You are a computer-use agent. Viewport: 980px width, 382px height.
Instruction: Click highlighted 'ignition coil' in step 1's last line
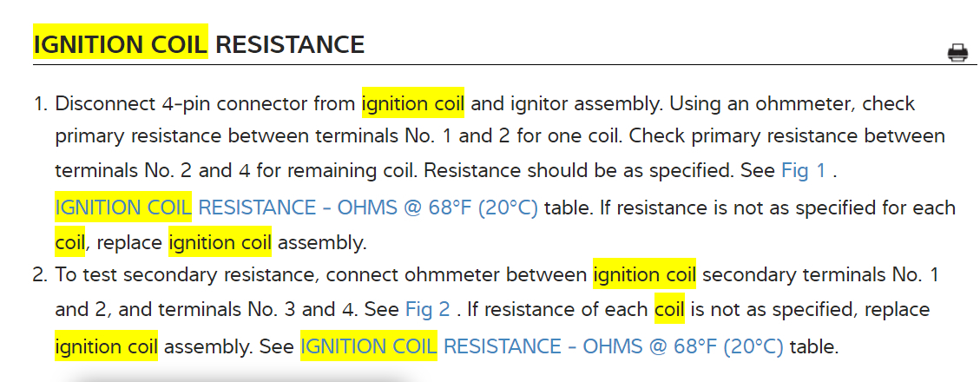click(x=220, y=242)
